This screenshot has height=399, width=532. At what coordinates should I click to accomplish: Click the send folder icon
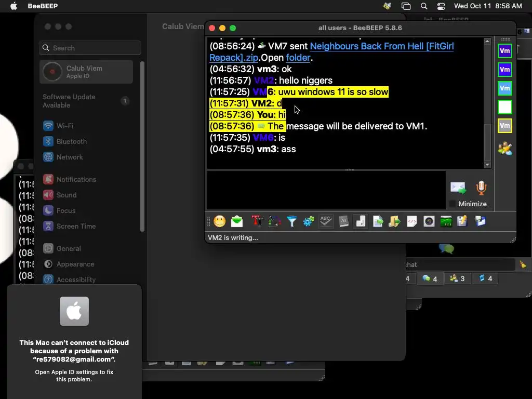coord(395,221)
